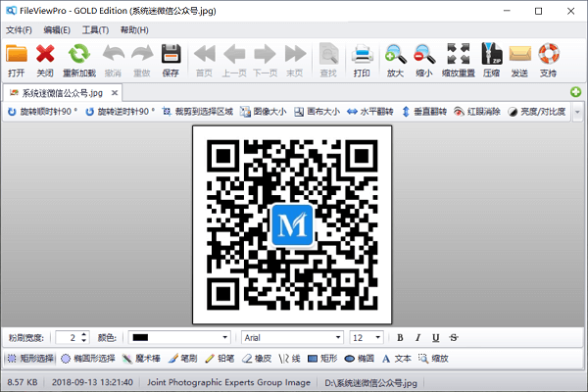This screenshot has height=392, width=588.
Task: Toggle italic I formatting
Action: (417, 337)
